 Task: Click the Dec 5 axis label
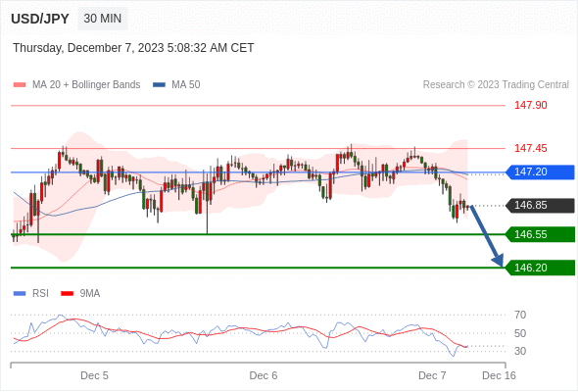coord(94,375)
